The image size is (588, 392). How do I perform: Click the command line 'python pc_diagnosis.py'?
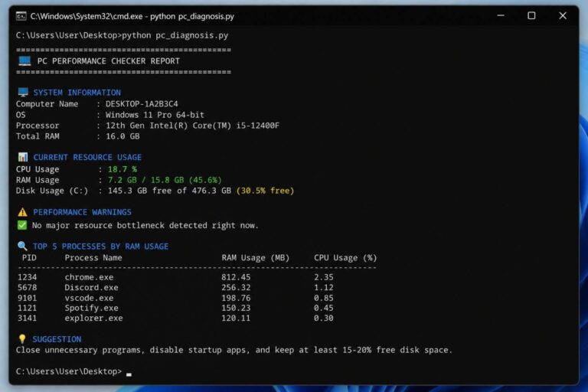click(175, 36)
